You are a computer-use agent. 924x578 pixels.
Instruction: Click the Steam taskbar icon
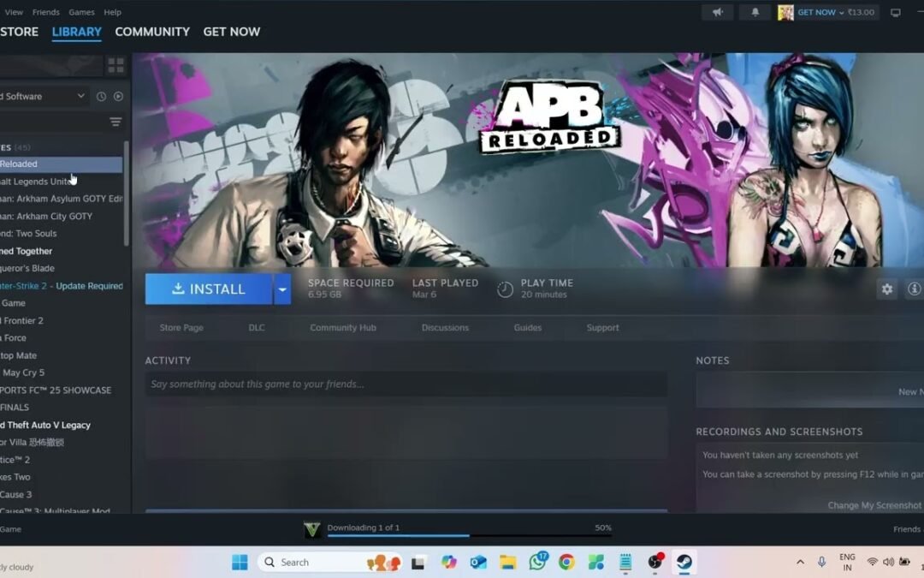(x=684, y=562)
